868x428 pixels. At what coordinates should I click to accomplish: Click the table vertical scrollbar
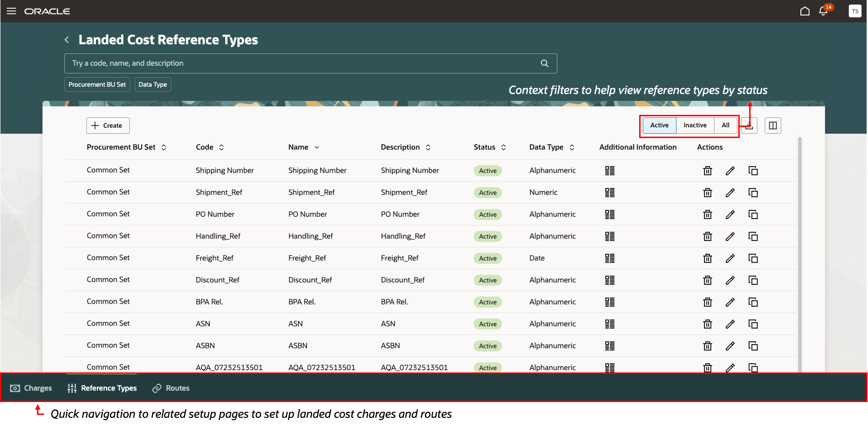pyautogui.click(x=799, y=254)
